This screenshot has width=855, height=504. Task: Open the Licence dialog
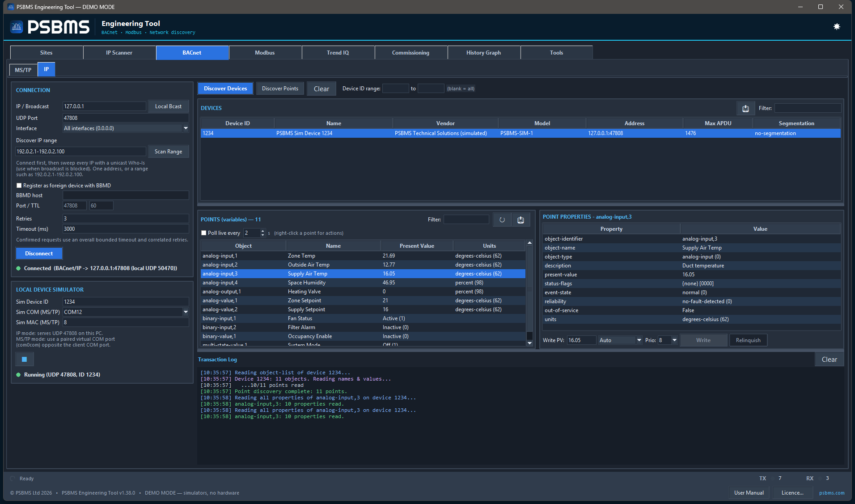tap(793, 493)
